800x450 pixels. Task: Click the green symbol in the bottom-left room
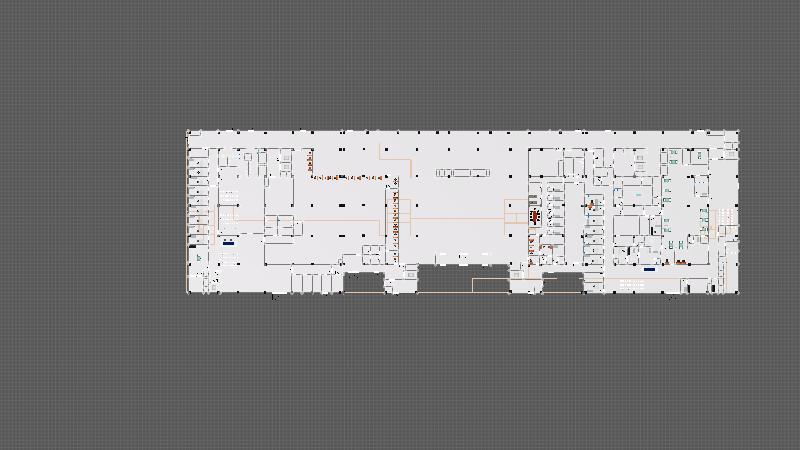pos(201,259)
